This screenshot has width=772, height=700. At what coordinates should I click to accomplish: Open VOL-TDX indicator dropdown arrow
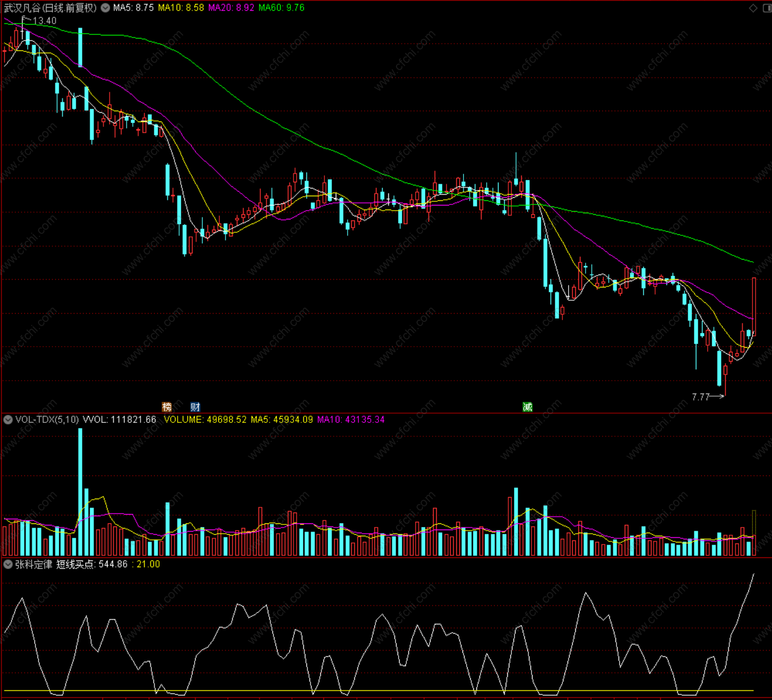[x=8, y=420]
